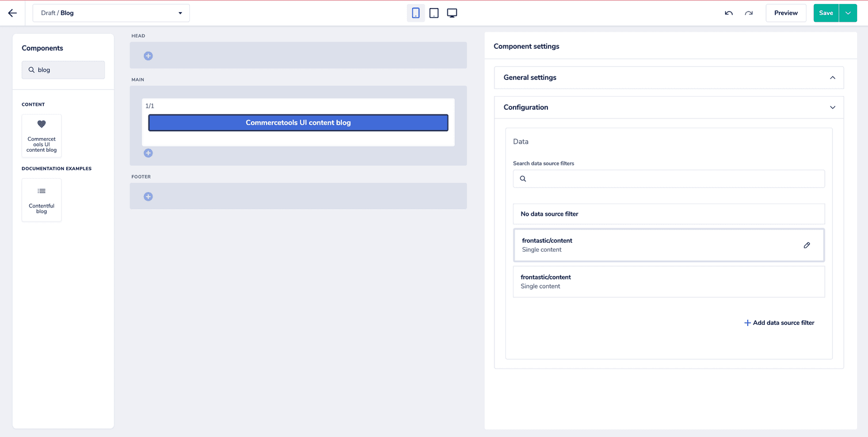Click the Preview button
868x437 pixels.
tap(786, 13)
